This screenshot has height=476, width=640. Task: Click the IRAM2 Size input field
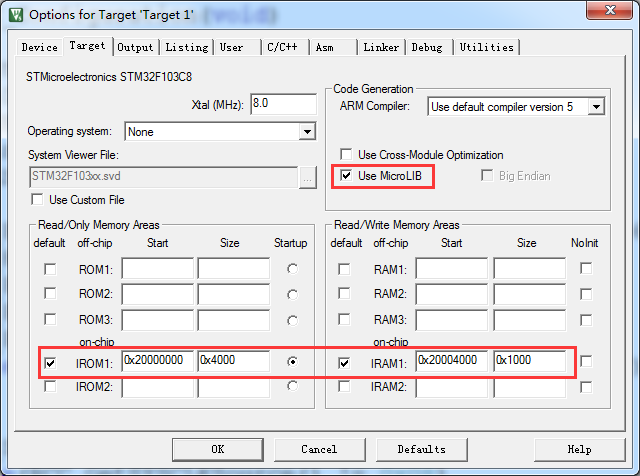tap(530, 388)
